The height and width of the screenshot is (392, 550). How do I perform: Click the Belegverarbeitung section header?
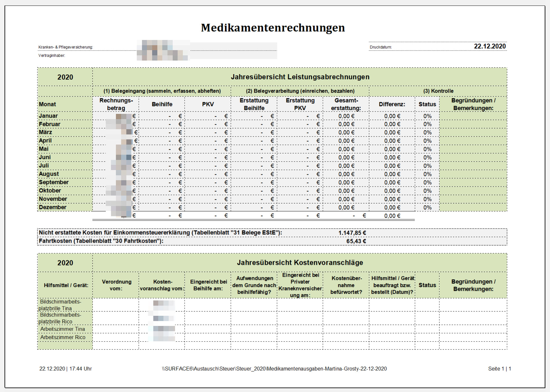coord(300,91)
